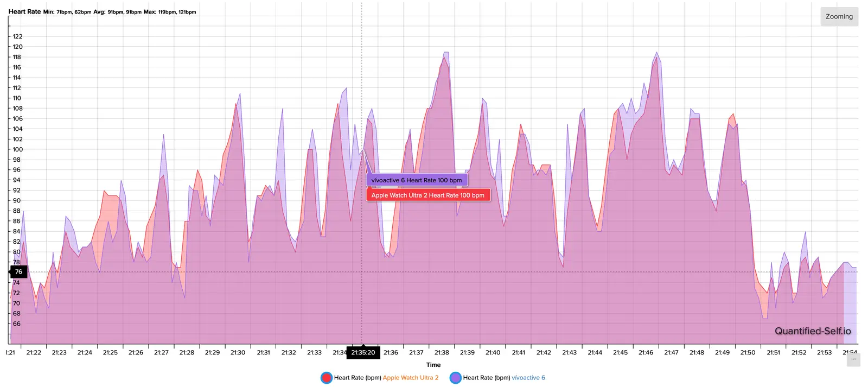Viewport: 868px width, 387px height.
Task: Click the purple vívoactive 6 legend marker
Action: [455, 378]
